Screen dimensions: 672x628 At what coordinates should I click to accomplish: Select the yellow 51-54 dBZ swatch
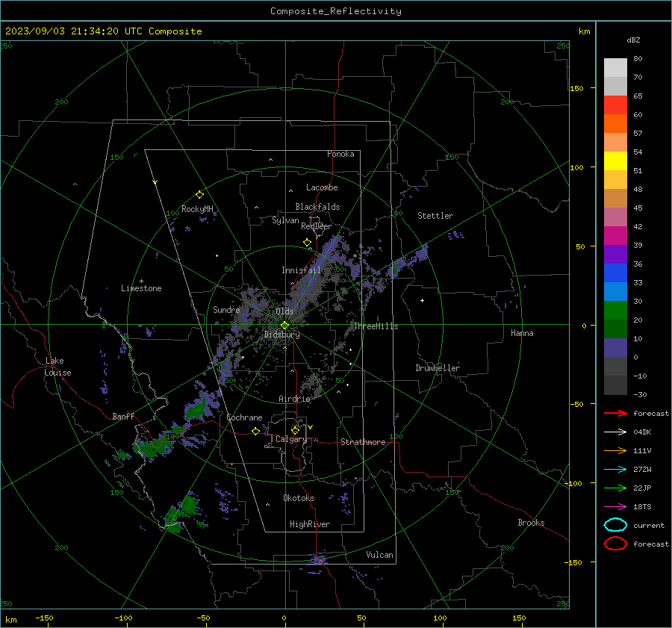click(x=615, y=161)
